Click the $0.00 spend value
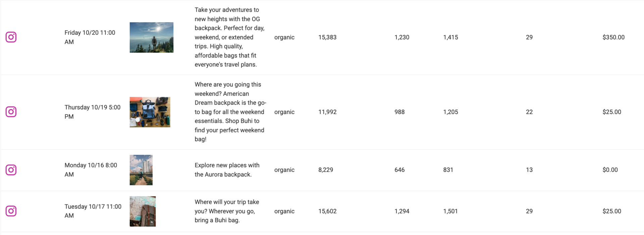This screenshot has height=235, width=644. 610,170
